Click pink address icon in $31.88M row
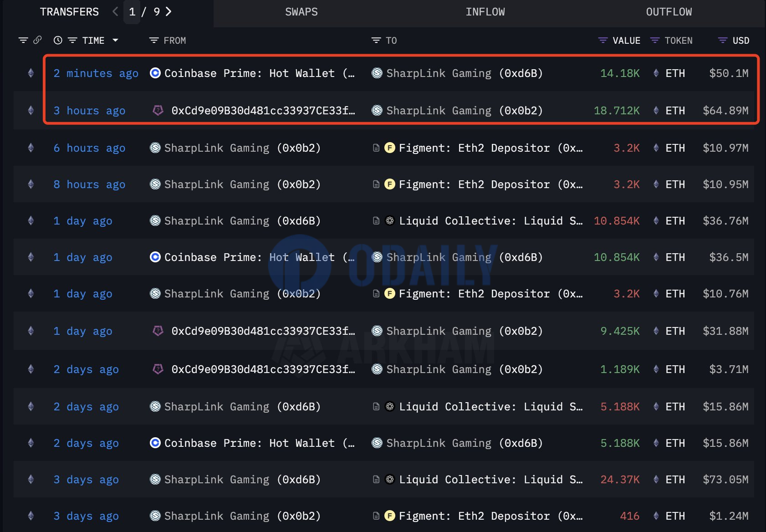This screenshot has height=532, width=766. (x=158, y=331)
